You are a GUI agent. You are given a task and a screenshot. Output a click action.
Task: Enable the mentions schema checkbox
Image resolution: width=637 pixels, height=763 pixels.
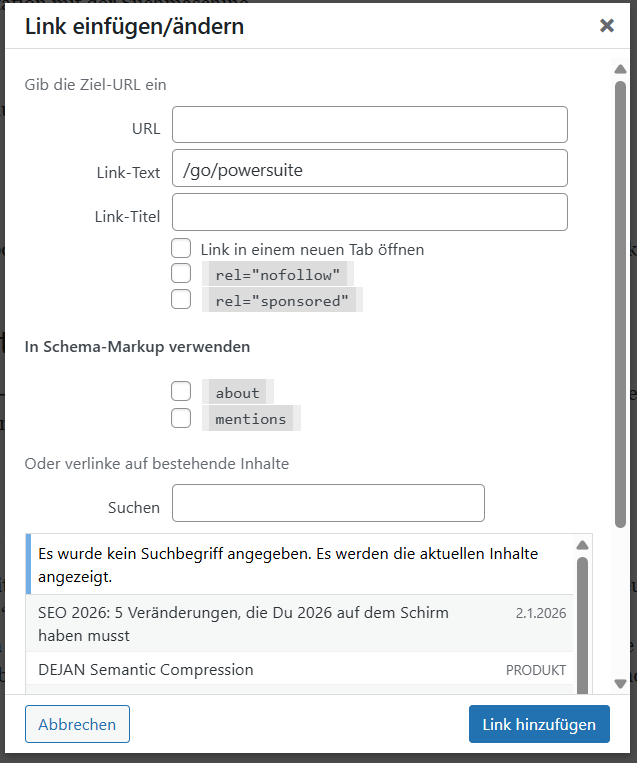click(181, 418)
